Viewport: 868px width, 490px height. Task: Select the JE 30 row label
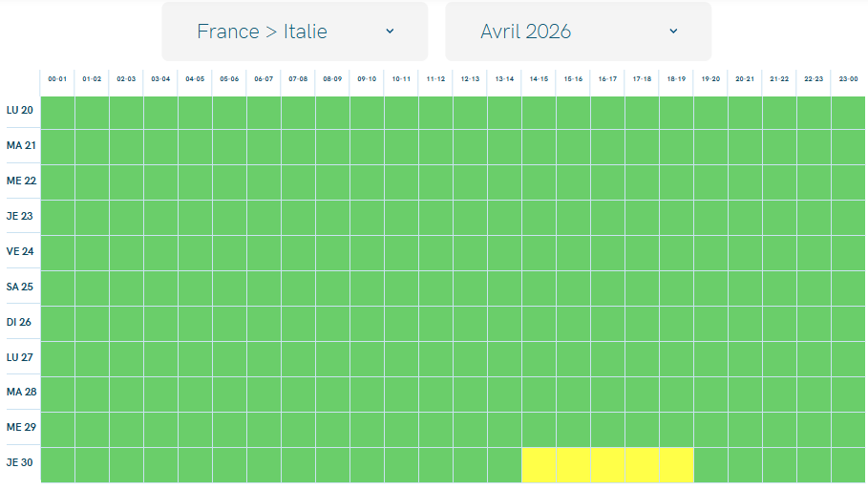[x=20, y=464]
